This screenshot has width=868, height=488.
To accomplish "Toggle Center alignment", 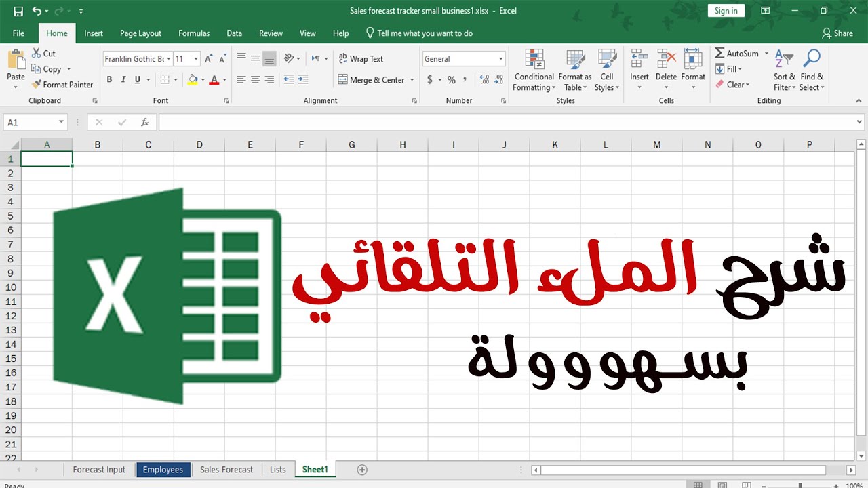I will (255, 79).
